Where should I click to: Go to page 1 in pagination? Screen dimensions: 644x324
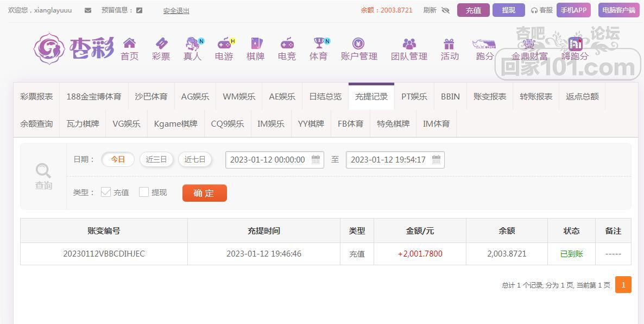coord(623,285)
